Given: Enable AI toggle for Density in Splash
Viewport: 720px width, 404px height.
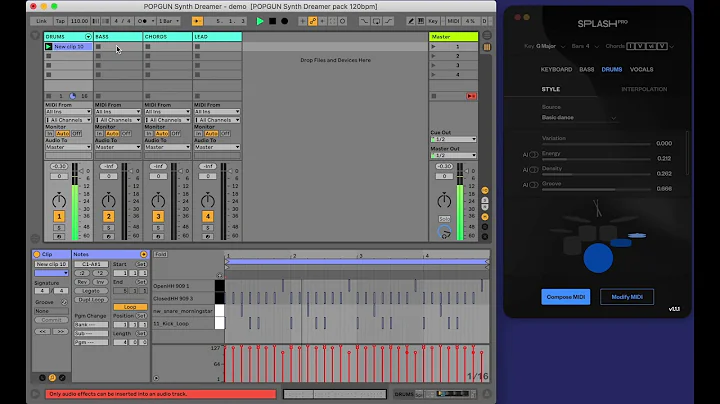Looking at the screenshot, I should click(x=534, y=170).
